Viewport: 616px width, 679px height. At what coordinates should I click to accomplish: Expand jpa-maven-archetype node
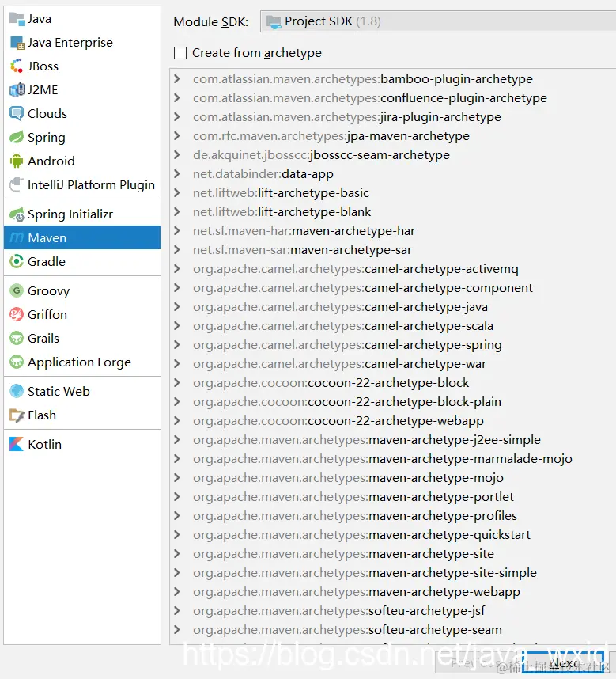coord(177,136)
